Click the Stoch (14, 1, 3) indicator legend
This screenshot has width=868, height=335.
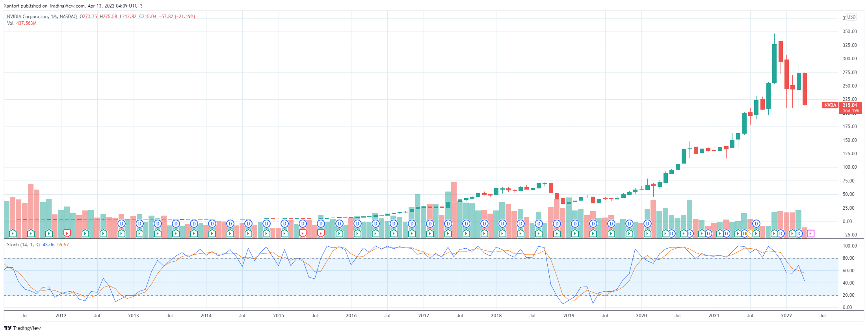coord(23,245)
